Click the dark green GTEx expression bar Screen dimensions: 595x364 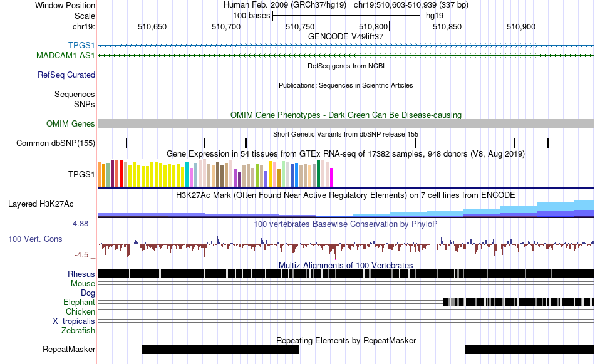(x=318, y=174)
